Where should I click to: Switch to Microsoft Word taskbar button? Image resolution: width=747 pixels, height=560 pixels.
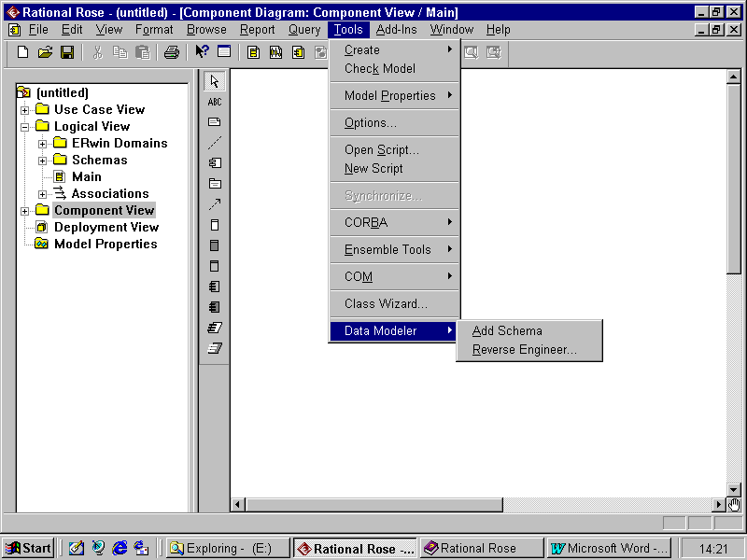(610, 548)
